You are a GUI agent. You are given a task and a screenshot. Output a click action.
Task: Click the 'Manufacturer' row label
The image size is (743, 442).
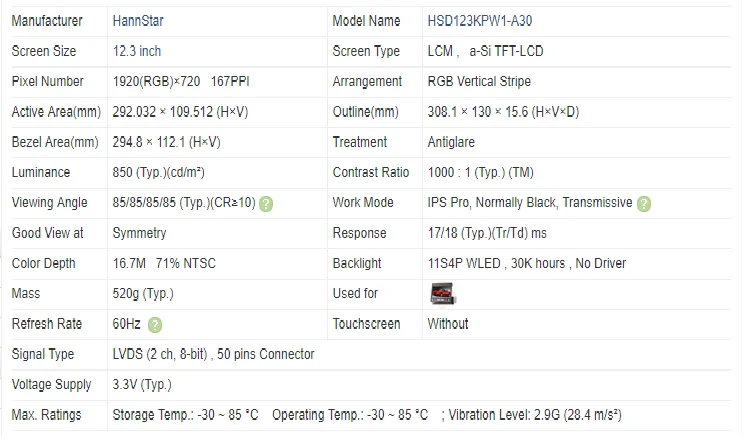pos(47,21)
